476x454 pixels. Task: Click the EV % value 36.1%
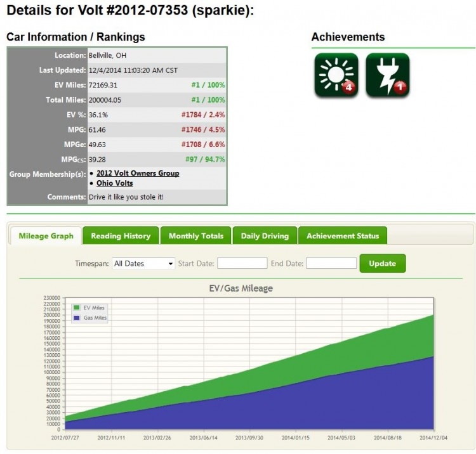coord(98,115)
